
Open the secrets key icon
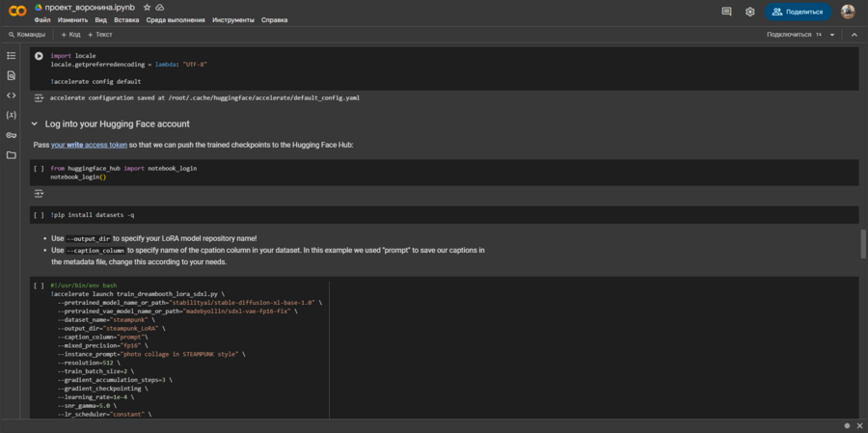tap(11, 135)
